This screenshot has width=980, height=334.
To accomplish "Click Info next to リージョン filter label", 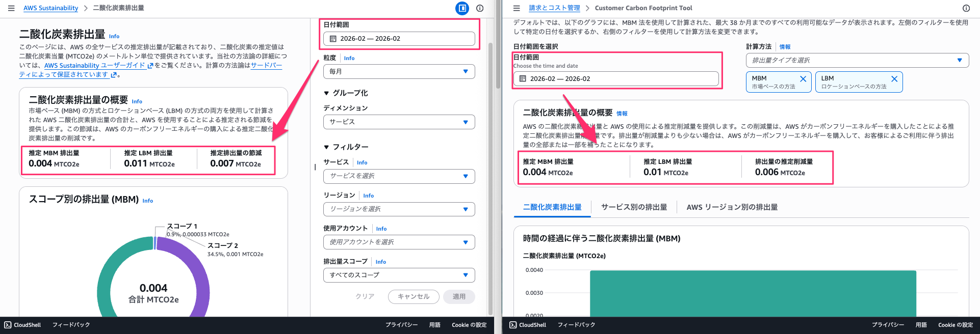I will pyautogui.click(x=369, y=196).
